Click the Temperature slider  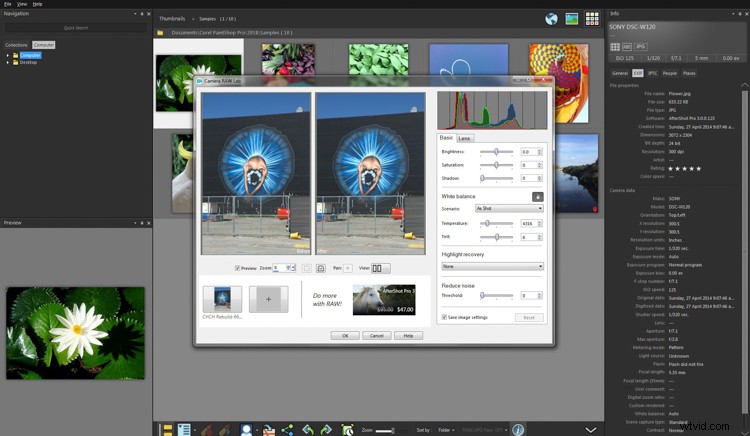[x=496, y=223]
